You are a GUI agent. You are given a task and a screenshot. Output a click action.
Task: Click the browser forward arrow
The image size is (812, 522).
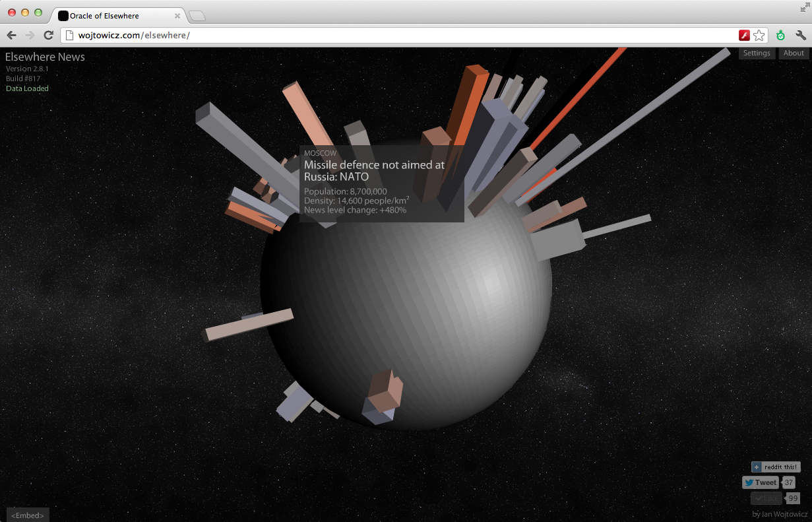pos(30,35)
